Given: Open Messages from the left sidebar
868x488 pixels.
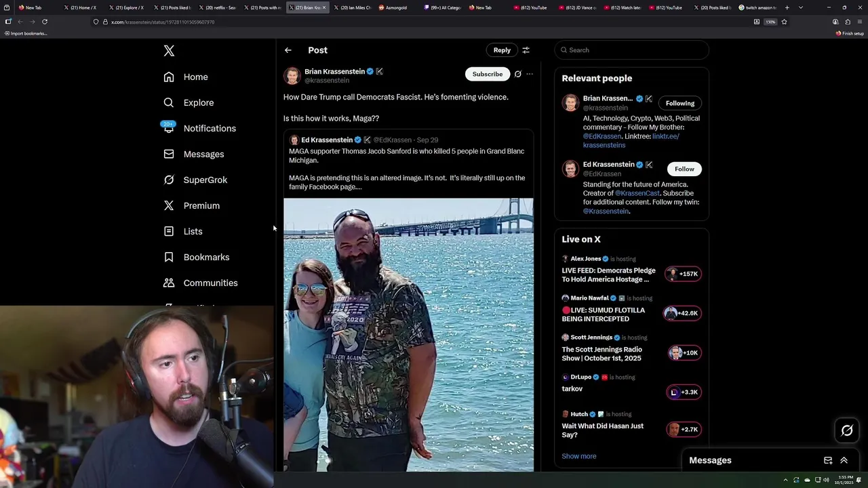Looking at the screenshot, I should (193, 154).
